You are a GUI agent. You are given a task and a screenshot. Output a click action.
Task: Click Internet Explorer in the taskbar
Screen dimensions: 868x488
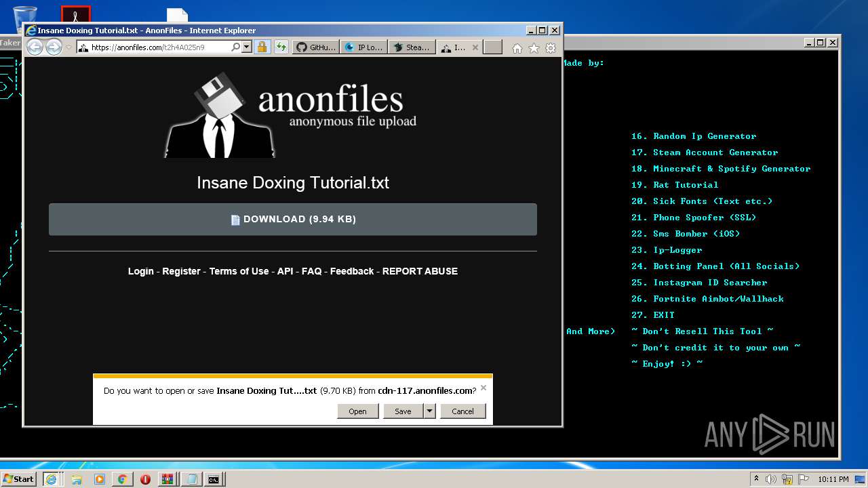[51, 479]
